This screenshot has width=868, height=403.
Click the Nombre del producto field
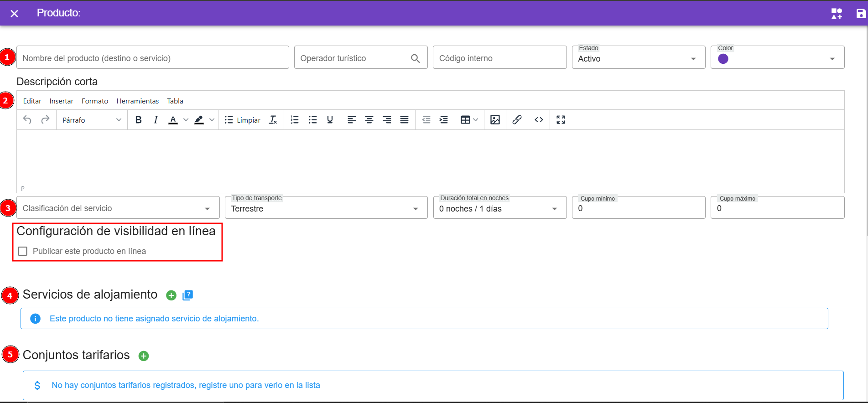coord(152,58)
